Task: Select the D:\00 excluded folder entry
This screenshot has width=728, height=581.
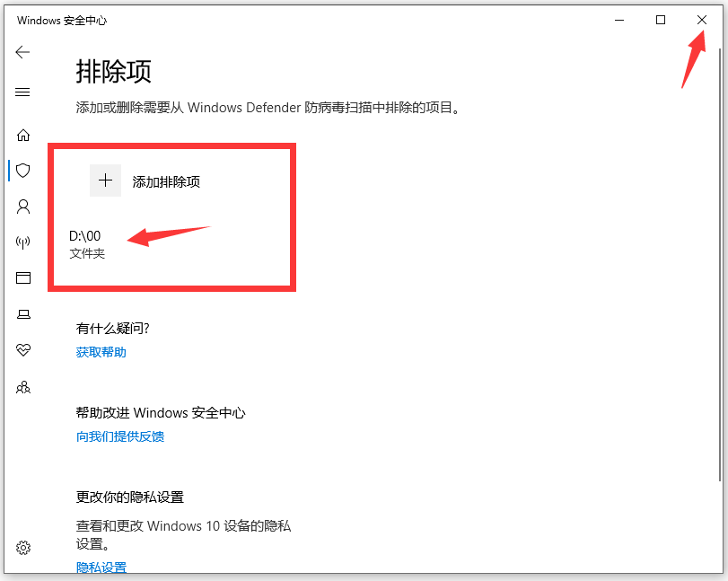Action: coord(87,244)
